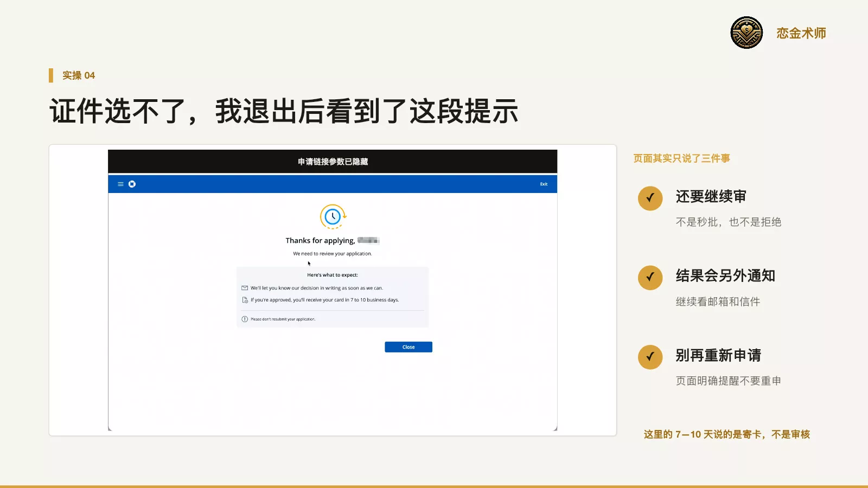Click "We need to review your application." text
Screen dimensions: 868x488
(333, 254)
